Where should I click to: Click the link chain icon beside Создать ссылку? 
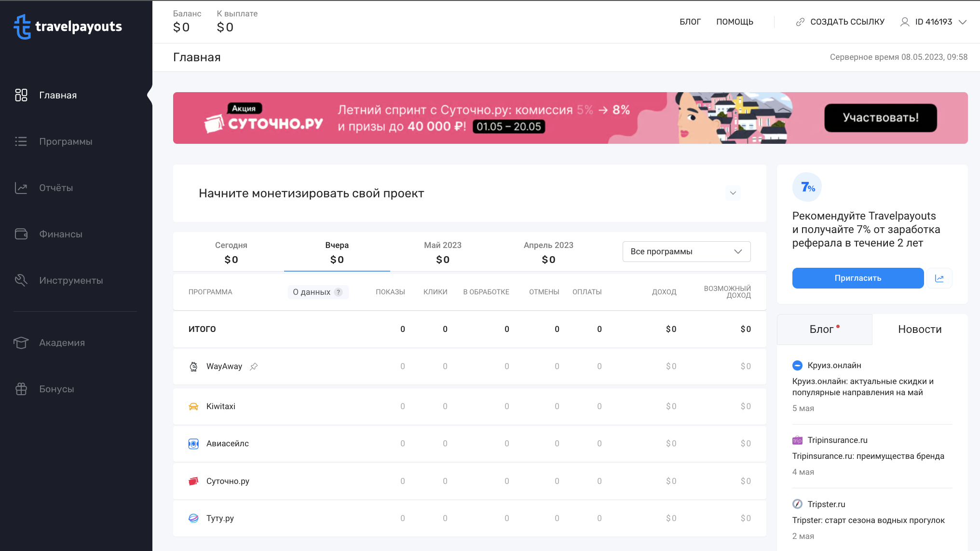800,22
